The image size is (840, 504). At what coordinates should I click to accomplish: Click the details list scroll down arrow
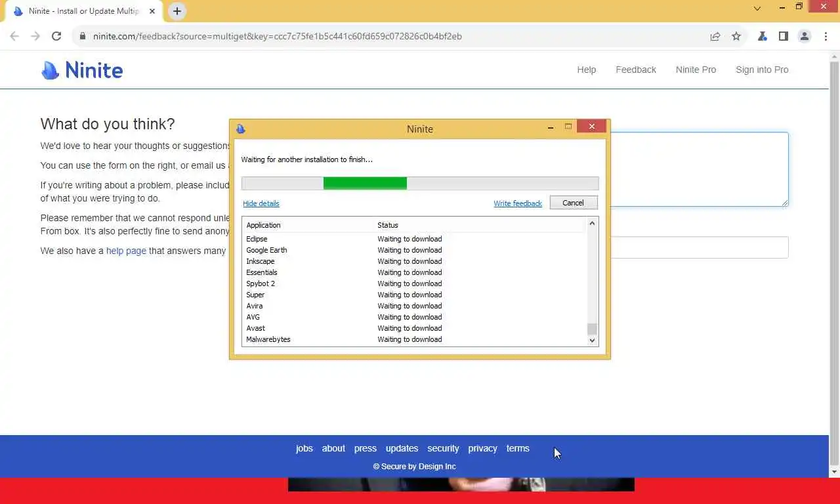coord(592,340)
